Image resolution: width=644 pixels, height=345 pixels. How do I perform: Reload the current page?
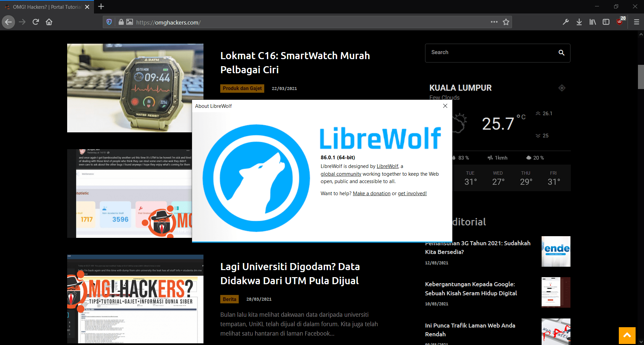(36, 22)
